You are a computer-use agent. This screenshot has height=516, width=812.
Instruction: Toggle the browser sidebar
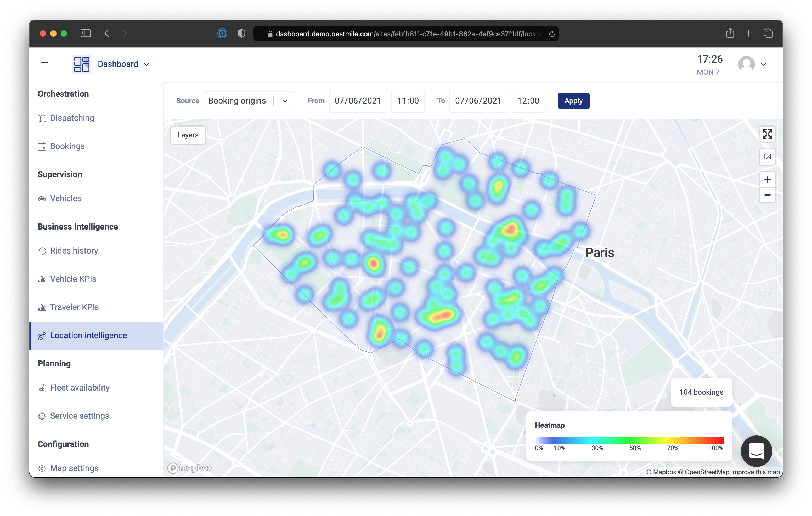pos(86,33)
